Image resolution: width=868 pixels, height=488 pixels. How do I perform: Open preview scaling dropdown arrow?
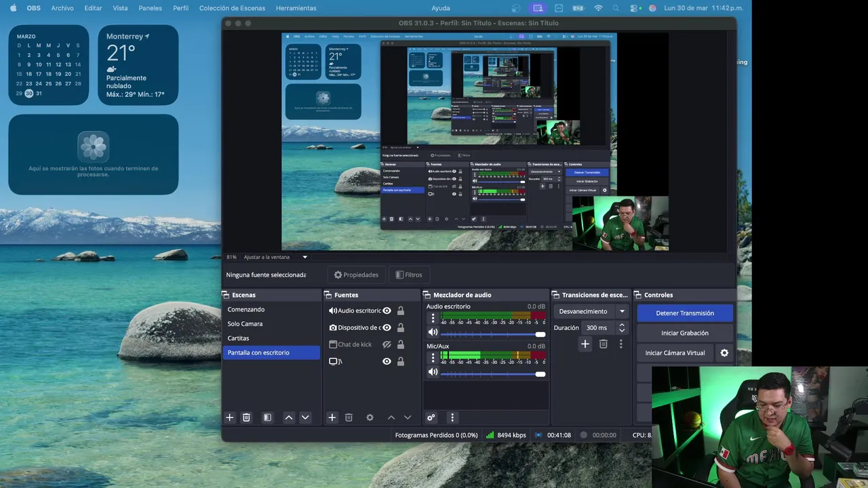[x=304, y=257]
